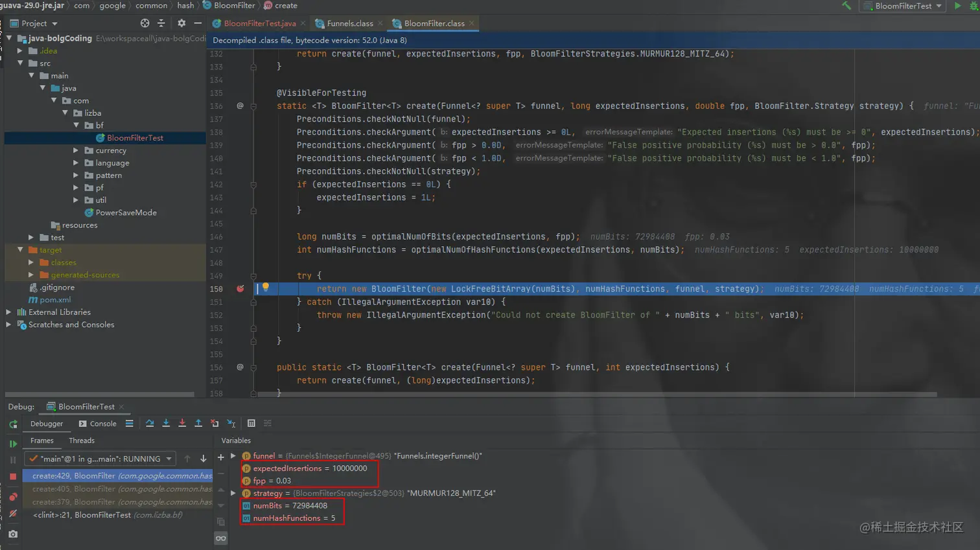Click Trace Current Stream Chain icon
This screenshot has width=980, height=550.
coord(268,424)
